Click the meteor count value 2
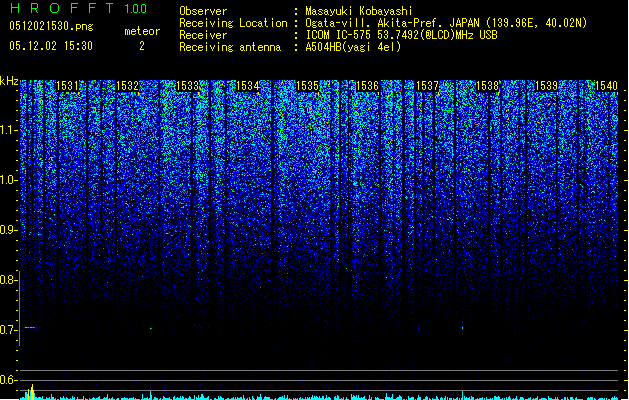Viewport: 629px width, 400px height. pyautogui.click(x=142, y=46)
